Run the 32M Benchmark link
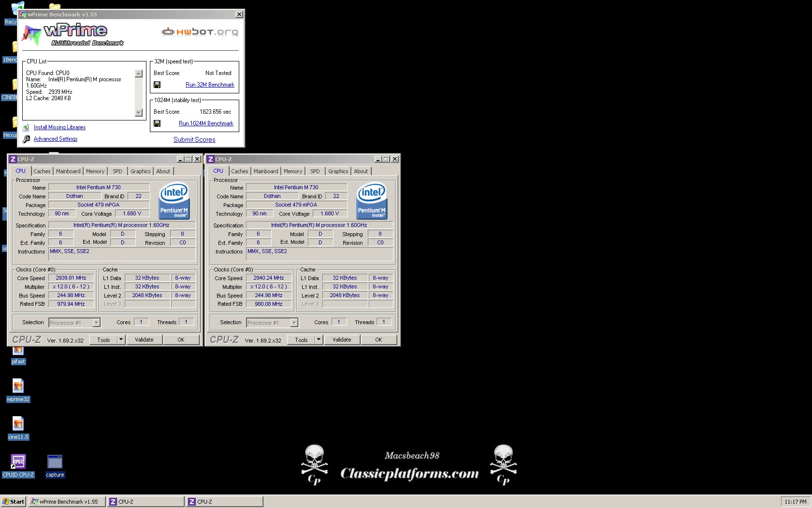 [210, 85]
